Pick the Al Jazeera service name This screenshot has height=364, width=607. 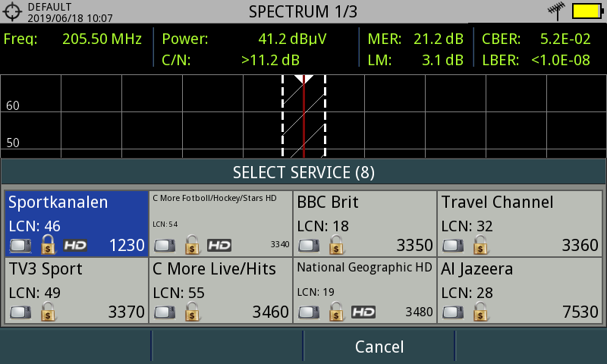(477, 269)
